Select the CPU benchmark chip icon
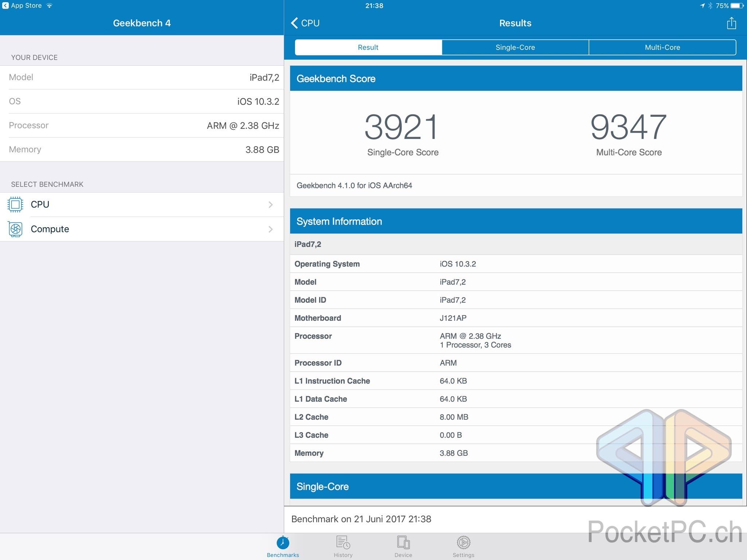This screenshot has height=560, width=747. pyautogui.click(x=15, y=205)
